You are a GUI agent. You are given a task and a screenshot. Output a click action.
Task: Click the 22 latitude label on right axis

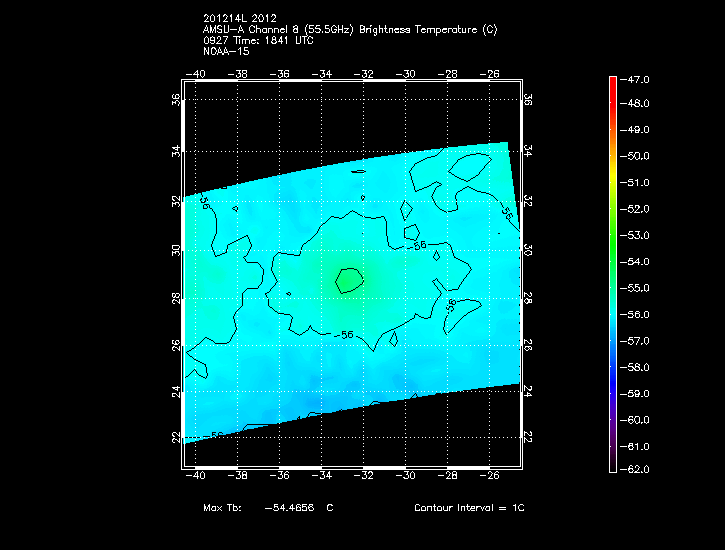[527, 437]
